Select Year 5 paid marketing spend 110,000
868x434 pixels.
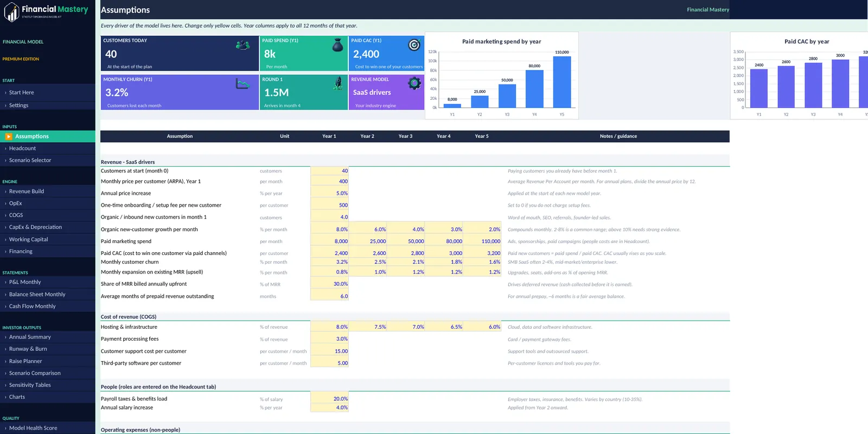(482, 241)
